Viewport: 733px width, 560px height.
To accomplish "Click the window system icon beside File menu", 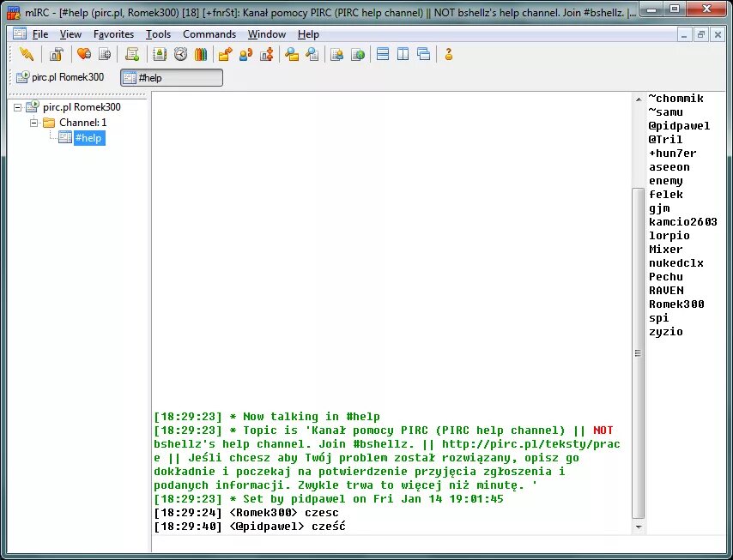I will pyautogui.click(x=20, y=33).
